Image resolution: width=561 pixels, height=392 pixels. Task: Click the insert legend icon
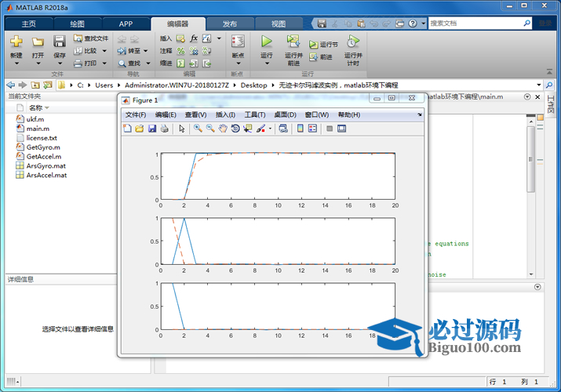[312, 129]
